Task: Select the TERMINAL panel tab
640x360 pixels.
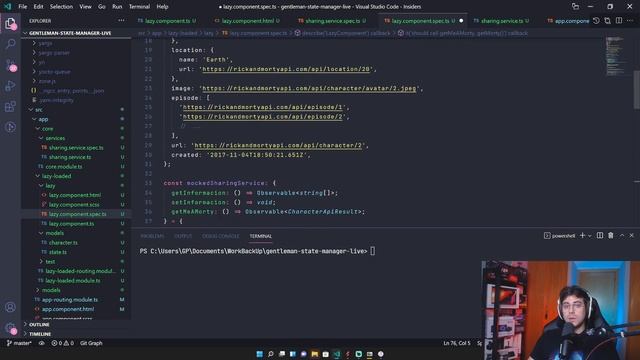Action: click(260, 236)
